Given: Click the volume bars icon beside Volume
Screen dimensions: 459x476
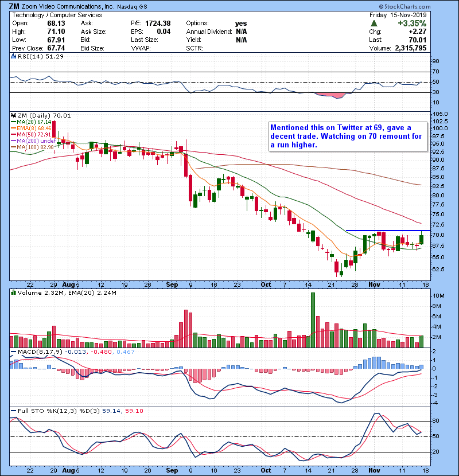Looking at the screenshot, I should click(13, 292).
